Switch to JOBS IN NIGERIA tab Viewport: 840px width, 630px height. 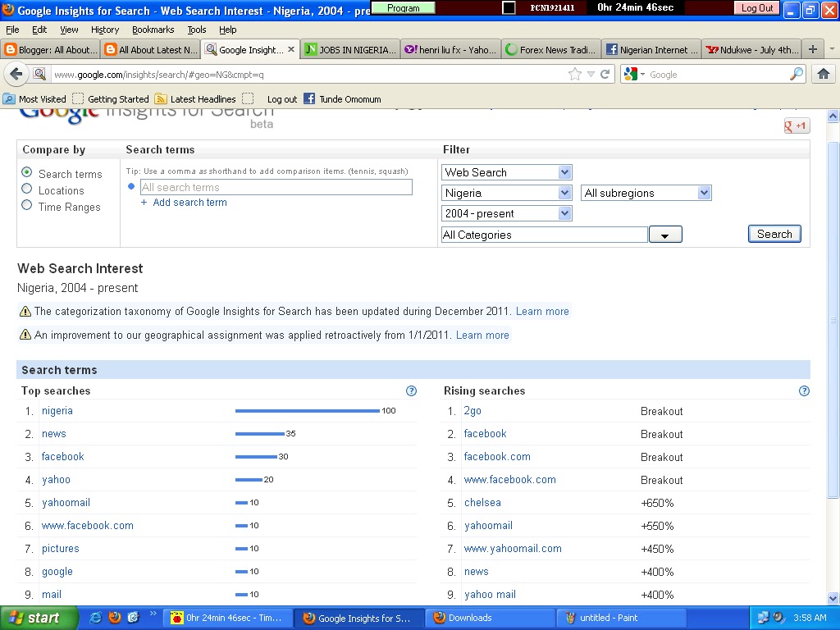[350, 49]
